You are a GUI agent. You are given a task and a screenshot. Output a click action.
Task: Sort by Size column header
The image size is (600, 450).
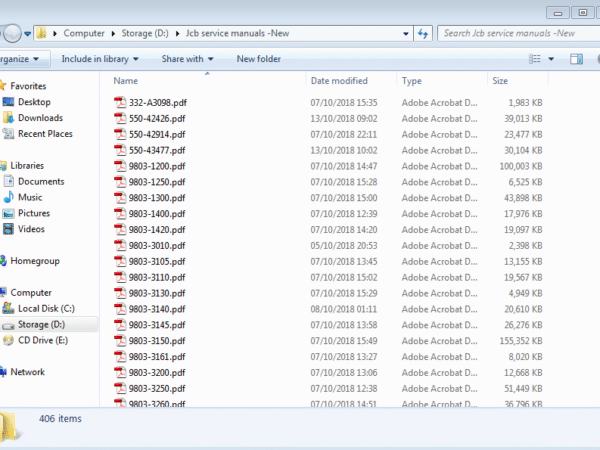[x=500, y=81]
